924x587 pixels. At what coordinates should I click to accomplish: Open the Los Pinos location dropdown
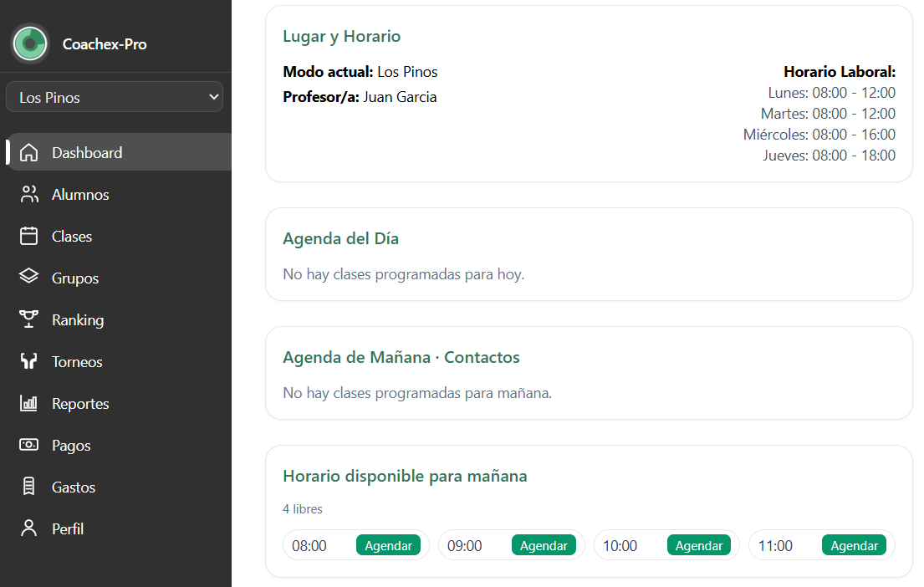pos(115,97)
